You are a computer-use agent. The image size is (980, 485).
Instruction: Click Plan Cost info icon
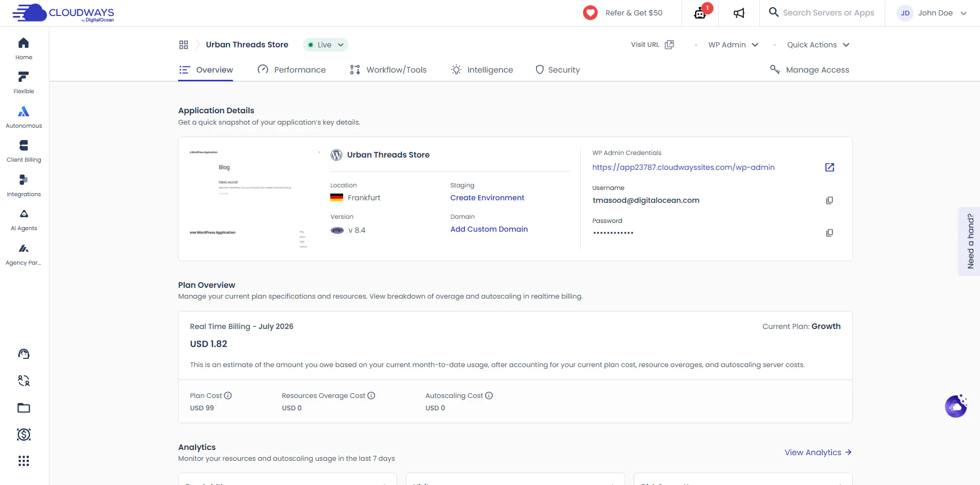228,395
